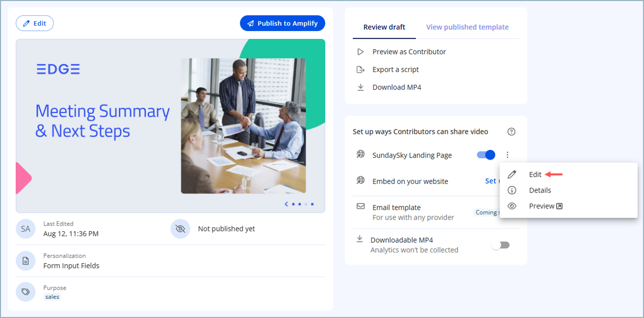Open Preview from the context menu
This screenshot has height=318, width=644.
(541, 206)
